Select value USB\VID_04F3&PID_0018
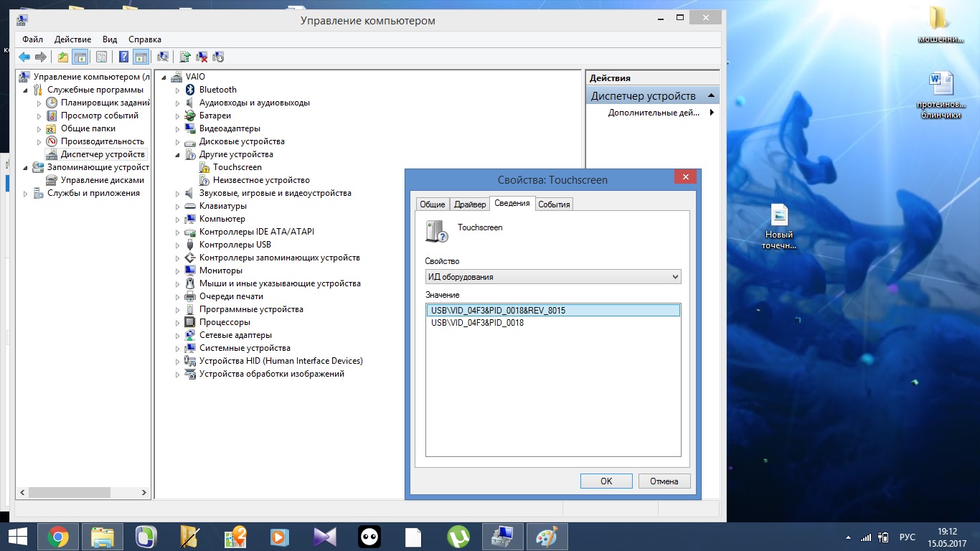The image size is (980, 551). [x=477, y=323]
